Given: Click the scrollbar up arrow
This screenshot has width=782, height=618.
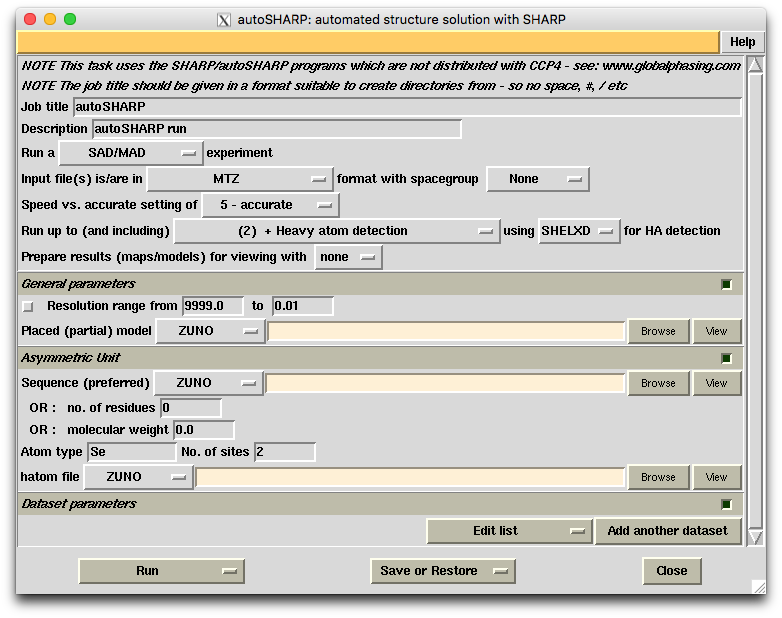Looking at the screenshot, I should (x=755, y=65).
